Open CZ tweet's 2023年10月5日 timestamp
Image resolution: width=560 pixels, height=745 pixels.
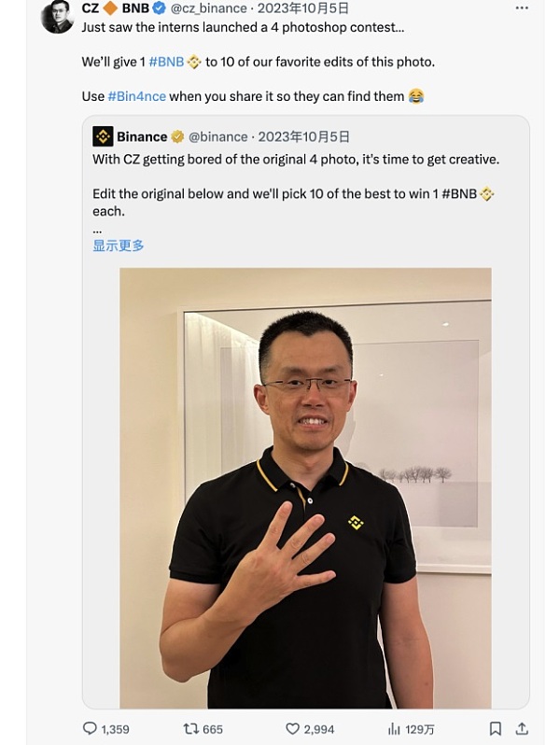pos(303,8)
